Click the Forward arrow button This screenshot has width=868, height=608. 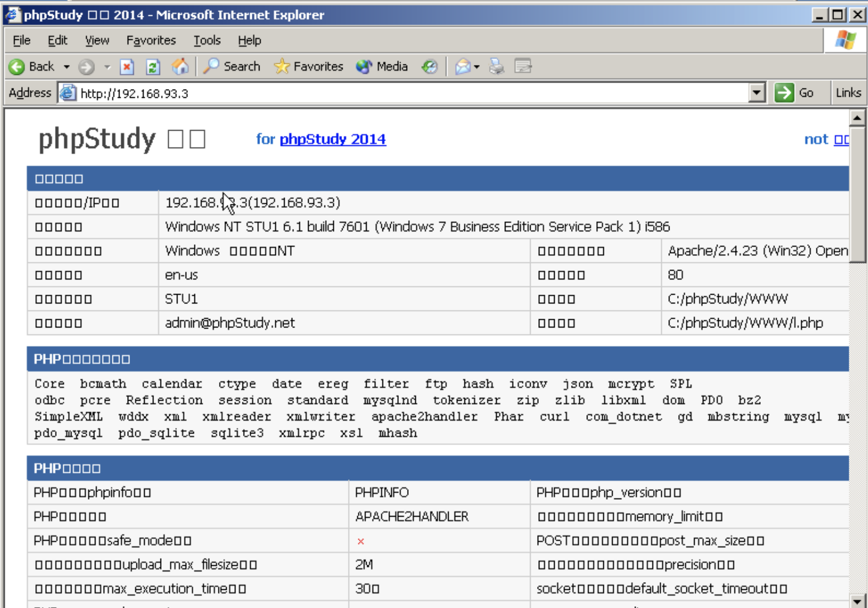pyautogui.click(x=87, y=67)
